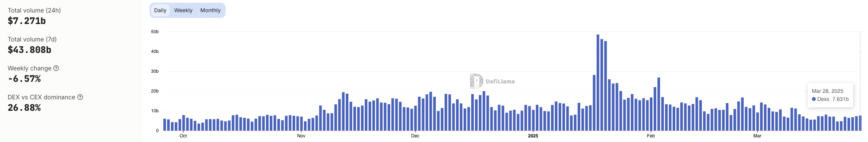Click the Nov label on the x-axis
868x142 pixels.
click(x=301, y=136)
